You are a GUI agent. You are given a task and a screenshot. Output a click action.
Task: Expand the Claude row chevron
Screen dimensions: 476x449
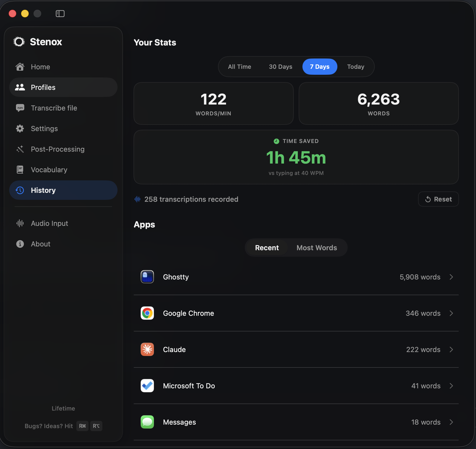point(451,349)
